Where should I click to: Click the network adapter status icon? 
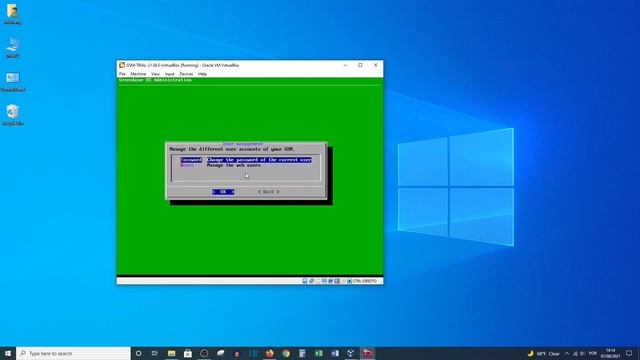(324, 281)
